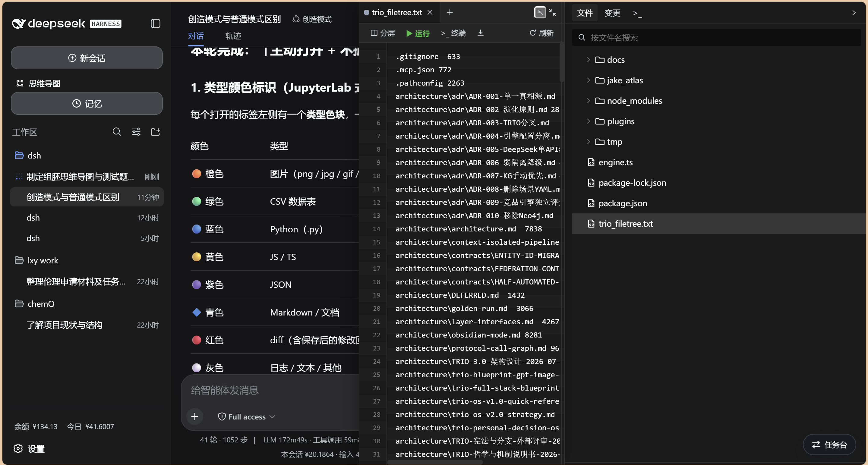
Task: Click the 记忆 button
Action: tap(87, 103)
